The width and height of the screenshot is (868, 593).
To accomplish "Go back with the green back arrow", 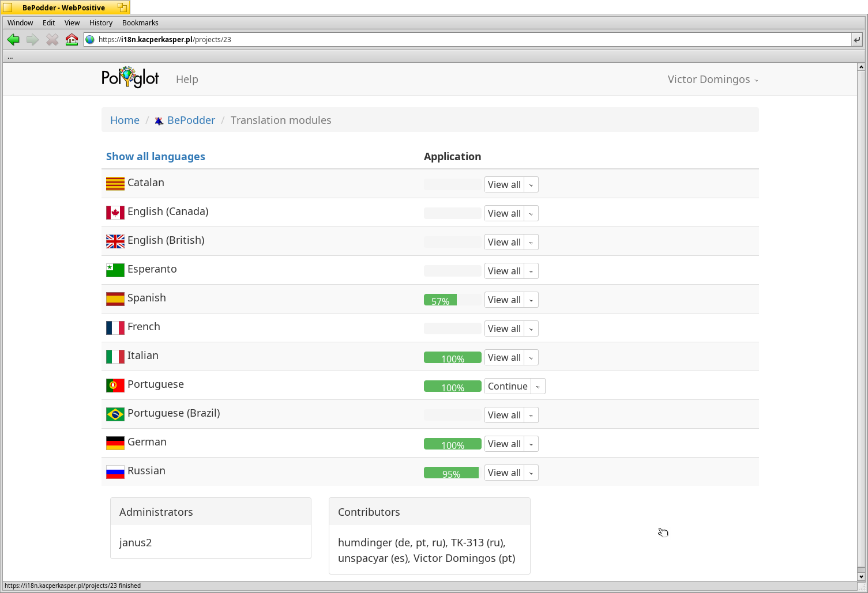I will [x=13, y=40].
